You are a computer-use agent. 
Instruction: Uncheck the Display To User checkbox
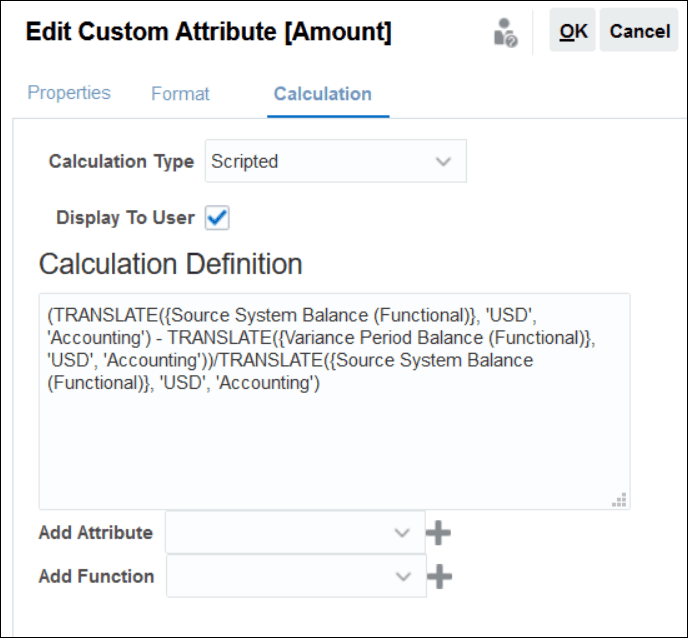pyautogui.click(x=217, y=217)
